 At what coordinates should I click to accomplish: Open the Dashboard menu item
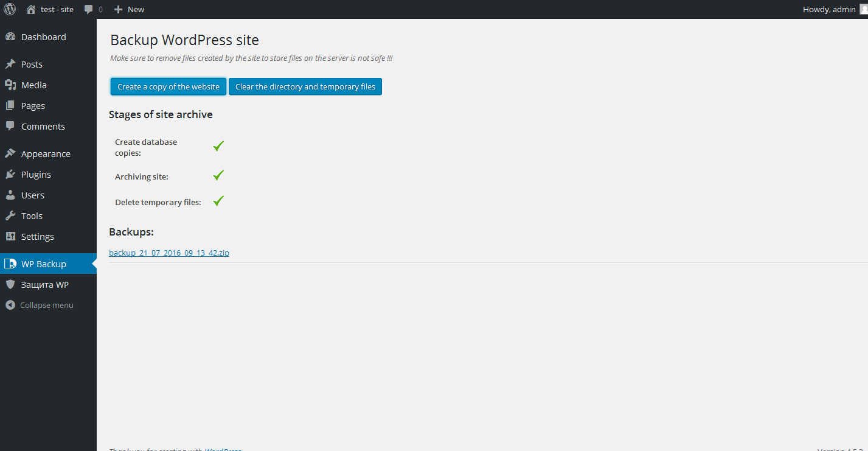tap(48, 37)
